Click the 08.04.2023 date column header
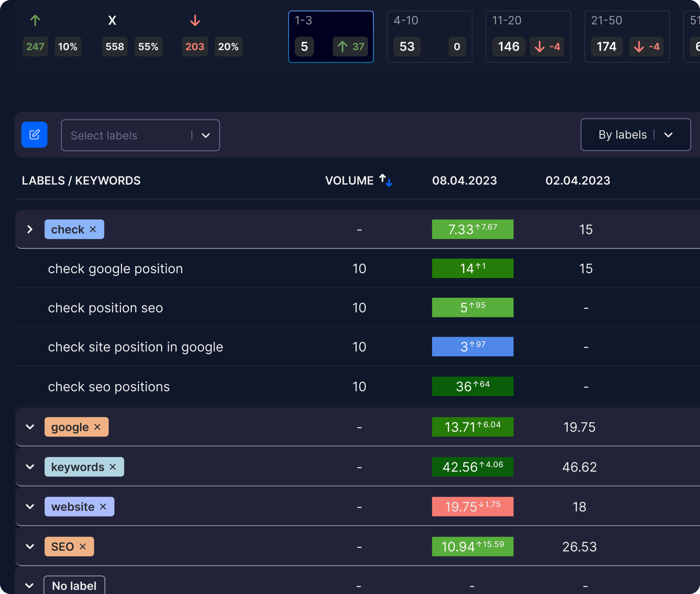Viewport: 700px width, 594px height. 464,181
